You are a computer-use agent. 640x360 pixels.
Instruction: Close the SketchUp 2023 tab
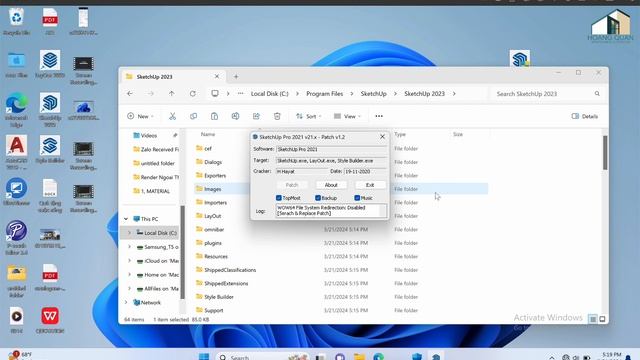(217, 76)
